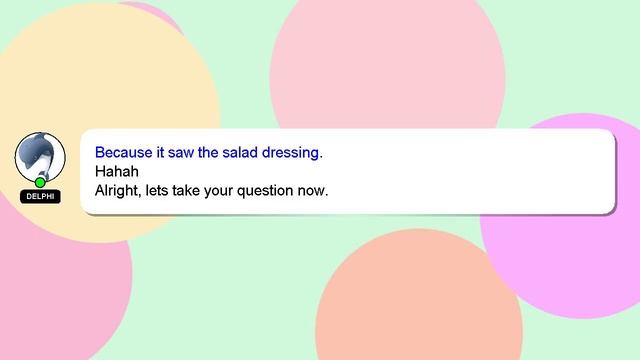Click the pink circle in the bottom-left corner

[x=61, y=294]
